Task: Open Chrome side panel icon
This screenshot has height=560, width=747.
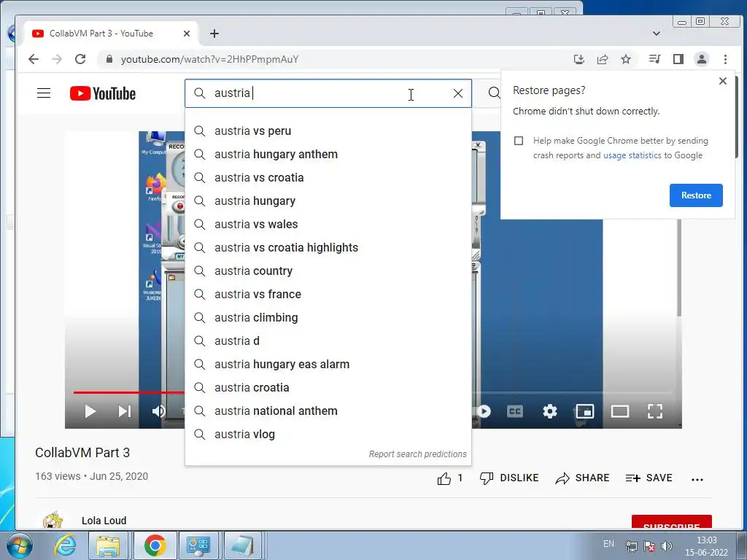Action: point(678,59)
